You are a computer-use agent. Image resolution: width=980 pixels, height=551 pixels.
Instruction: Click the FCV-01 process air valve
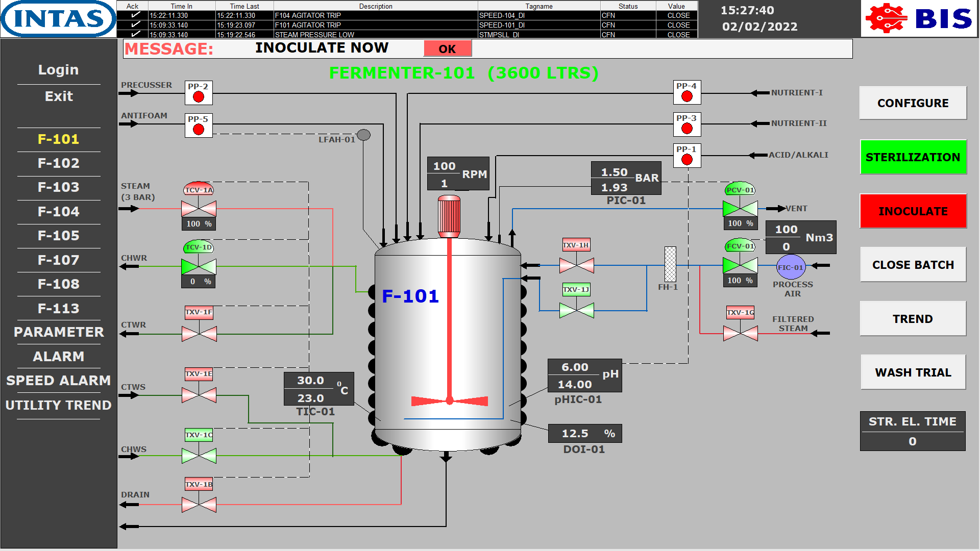coord(740,265)
